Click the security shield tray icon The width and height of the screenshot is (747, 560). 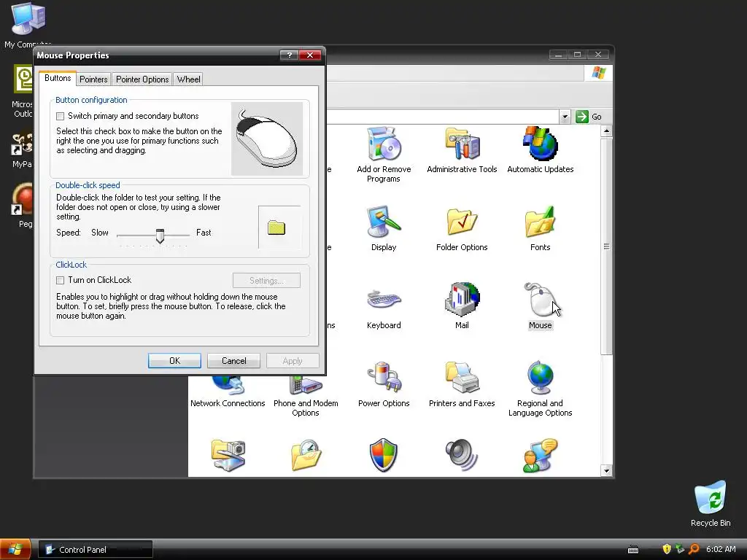(x=667, y=549)
